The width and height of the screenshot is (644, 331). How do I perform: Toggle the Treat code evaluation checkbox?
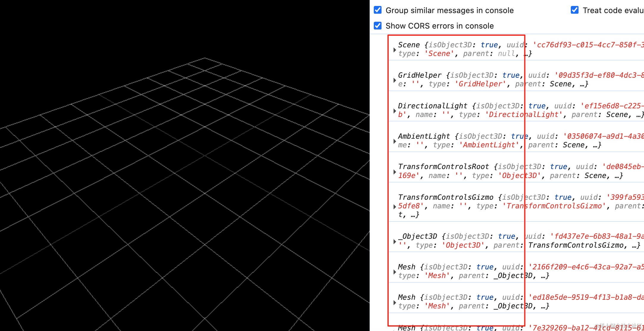tap(575, 10)
